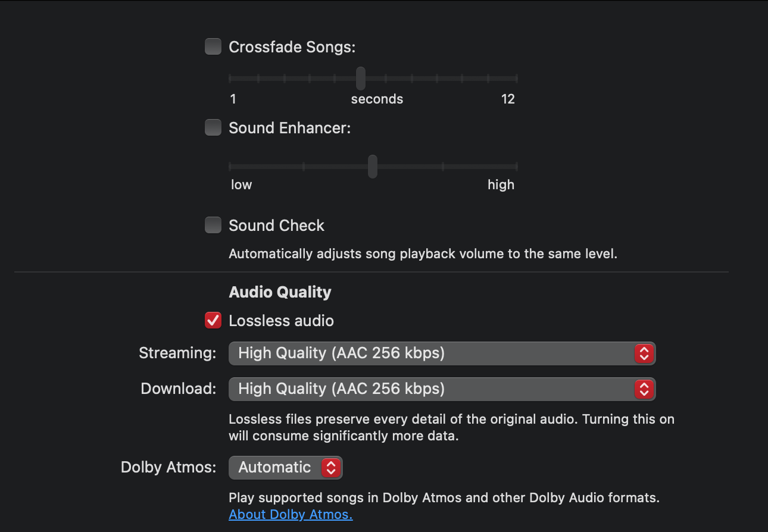
Task: Open the About Dolby Atmos link
Action: (x=291, y=514)
